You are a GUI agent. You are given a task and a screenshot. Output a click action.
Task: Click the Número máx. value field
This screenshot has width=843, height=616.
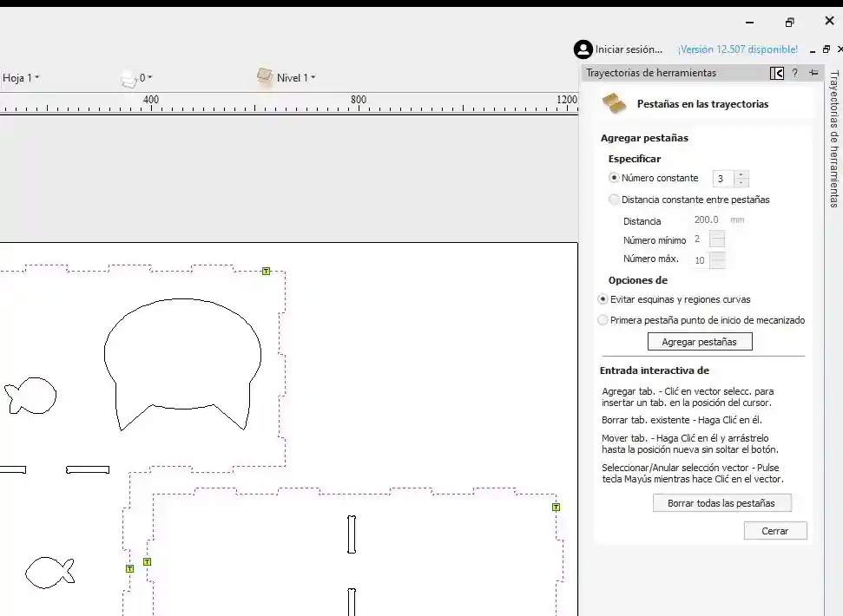(x=701, y=260)
